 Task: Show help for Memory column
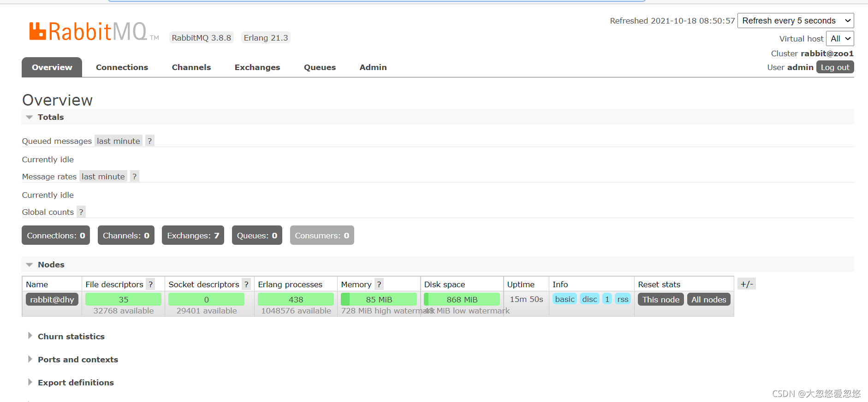coord(379,284)
